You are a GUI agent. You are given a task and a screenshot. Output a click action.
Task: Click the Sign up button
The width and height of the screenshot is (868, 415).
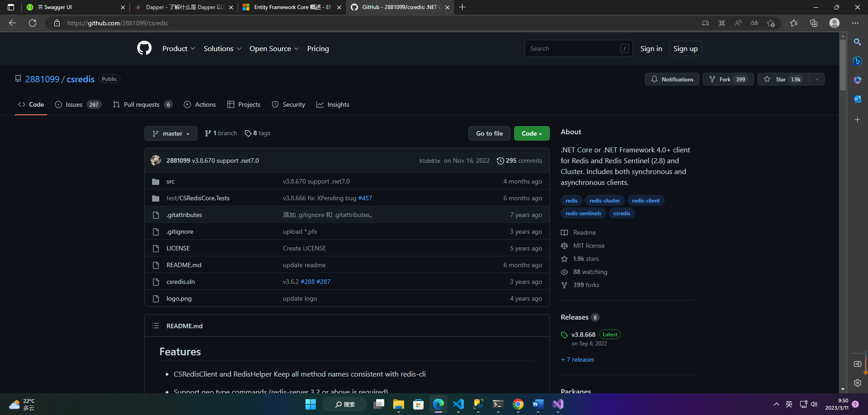685,48
